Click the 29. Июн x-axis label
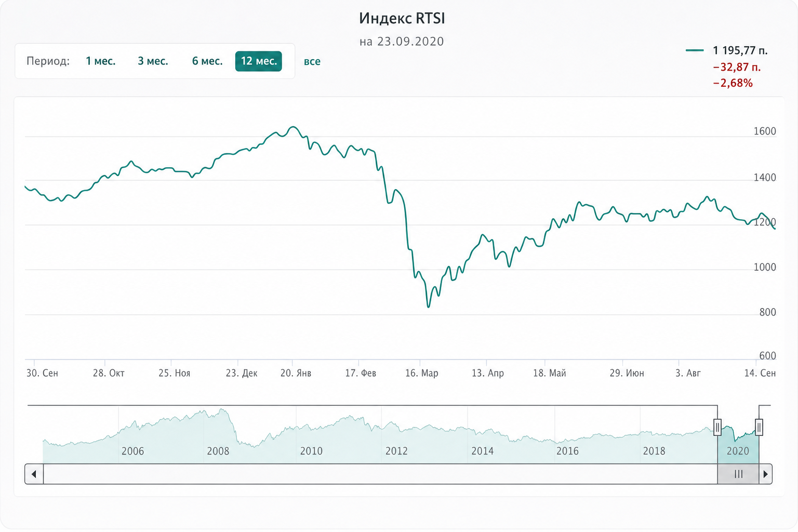This screenshot has width=798, height=532. click(627, 373)
